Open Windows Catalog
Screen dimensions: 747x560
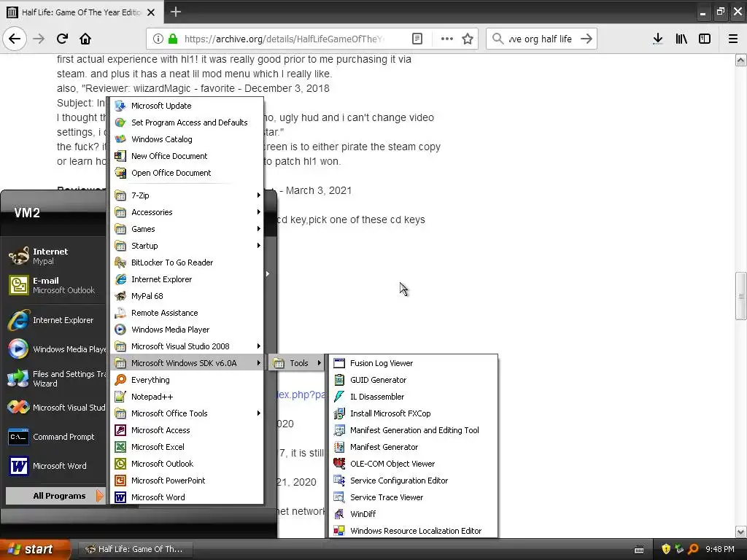pos(187,139)
